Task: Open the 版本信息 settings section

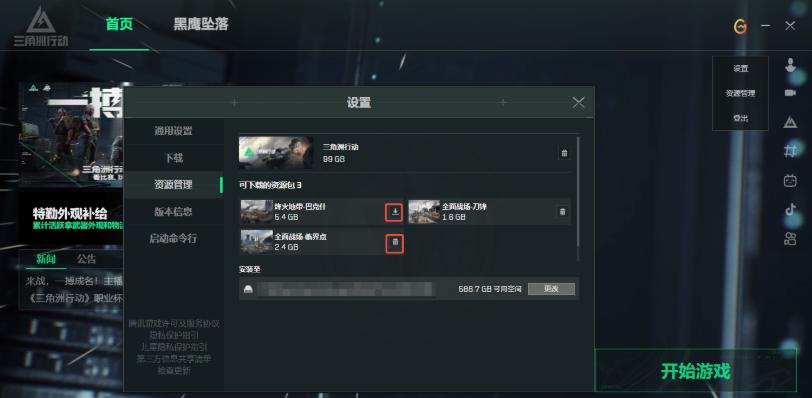Action: 173,212
